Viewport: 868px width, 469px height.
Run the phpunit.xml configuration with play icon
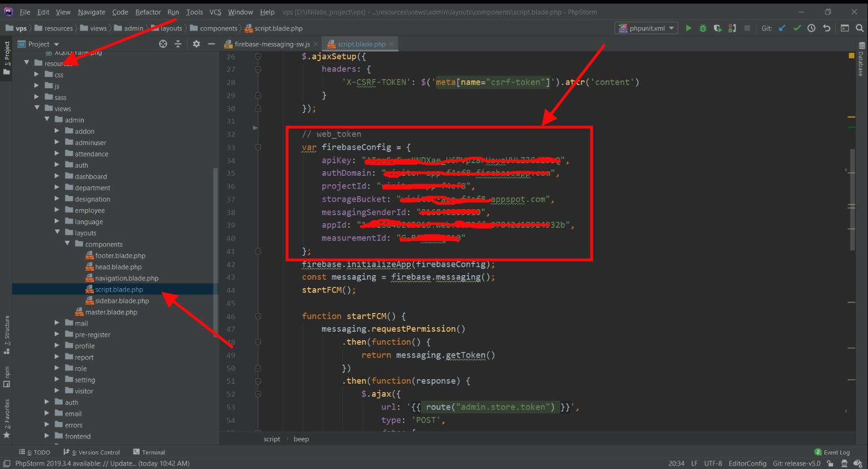tap(688, 28)
